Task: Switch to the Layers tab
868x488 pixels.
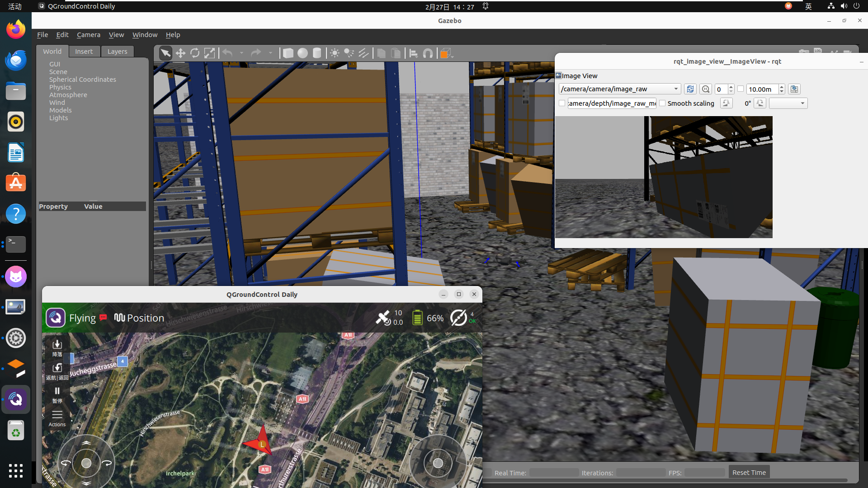Action: click(x=118, y=52)
